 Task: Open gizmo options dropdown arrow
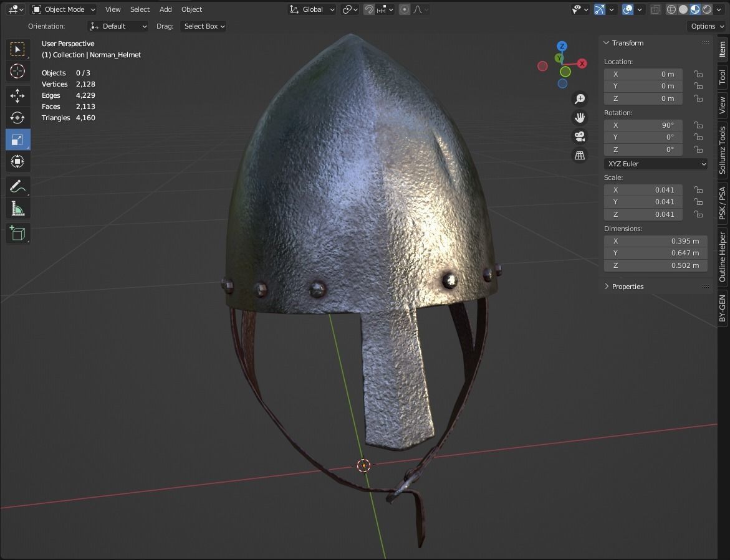612,9
